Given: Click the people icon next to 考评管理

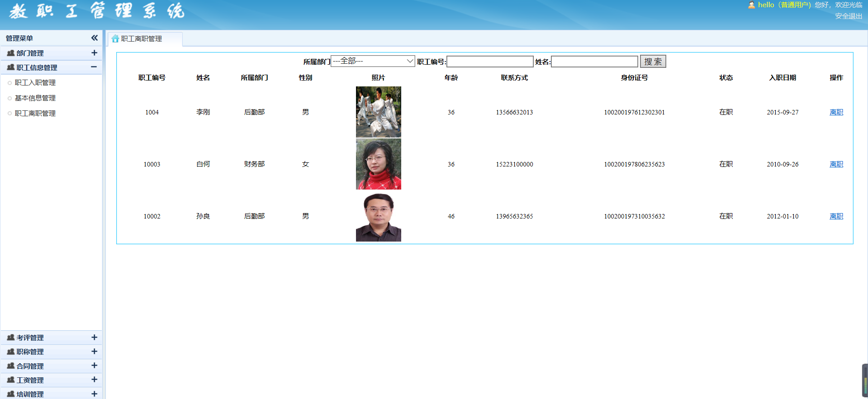Looking at the screenshot, I should 10,337.
